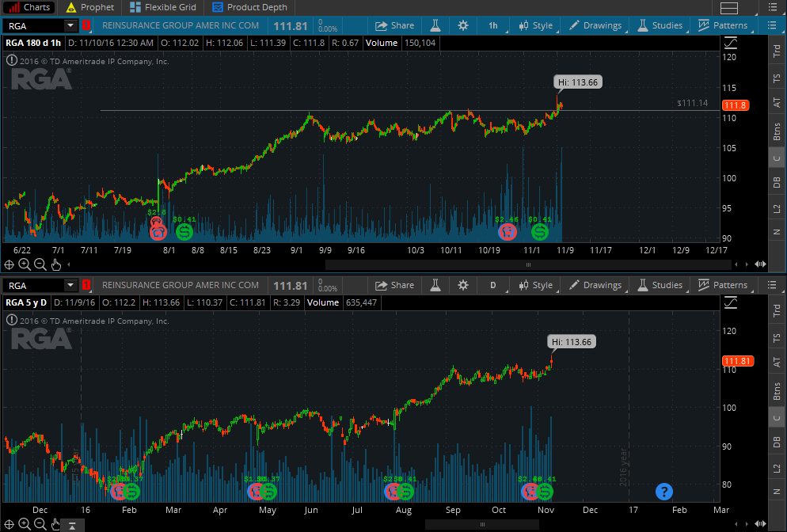Click the flask icon in upper chart toolbar

[x=435, y=25]
